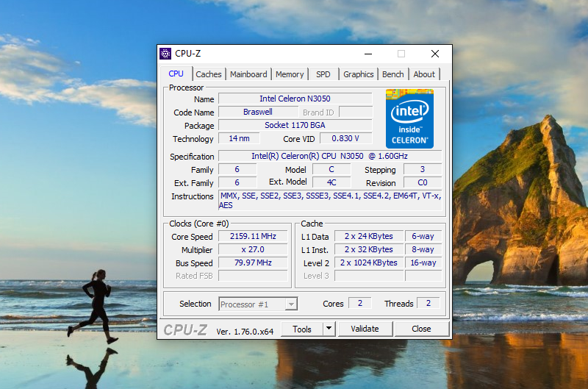The width and height of the screenshot is (588, 389).
Task: Click the 16-way Level 2 associativity value
Action: (423, 263)
